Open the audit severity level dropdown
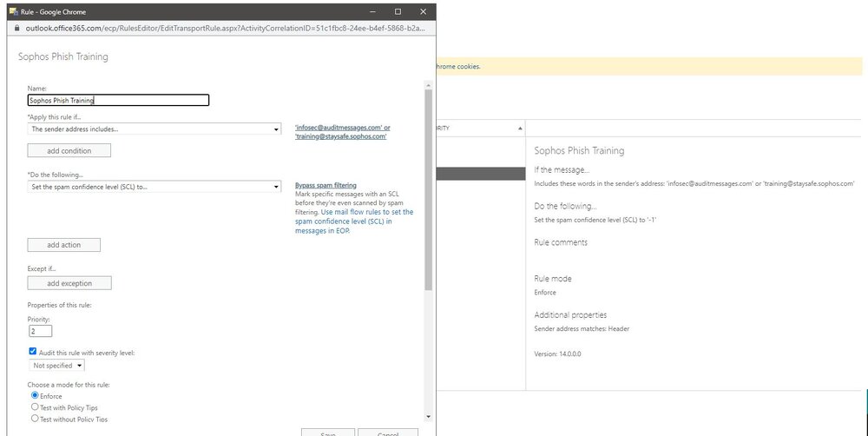Viewport: 868px width, 436px height. click(x=56, y=366)
